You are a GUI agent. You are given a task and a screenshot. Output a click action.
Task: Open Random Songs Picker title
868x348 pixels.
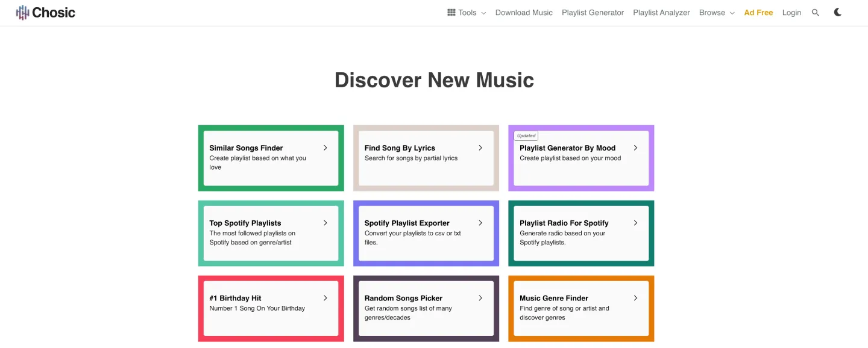point(403,299)
